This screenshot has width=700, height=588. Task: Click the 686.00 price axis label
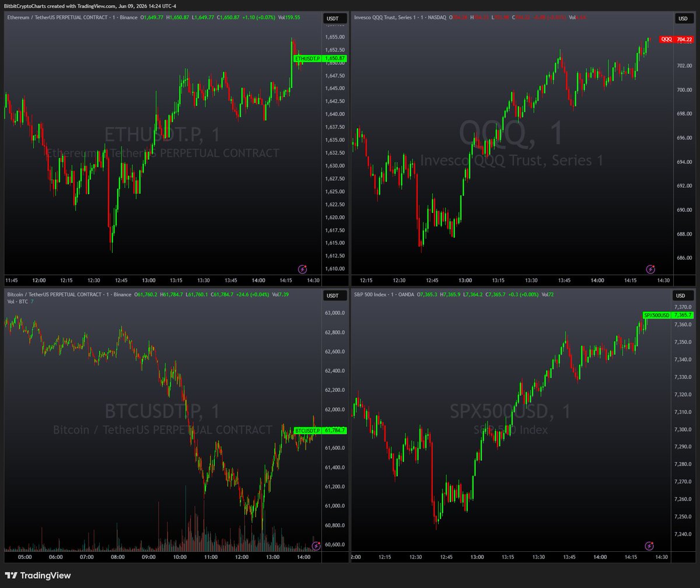point(684,257)
